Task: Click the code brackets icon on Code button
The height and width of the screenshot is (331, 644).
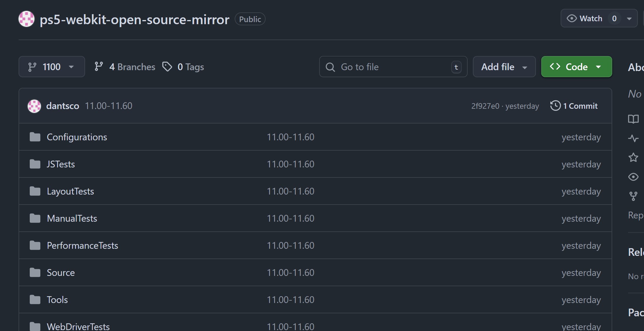Action: coord(555,67)
